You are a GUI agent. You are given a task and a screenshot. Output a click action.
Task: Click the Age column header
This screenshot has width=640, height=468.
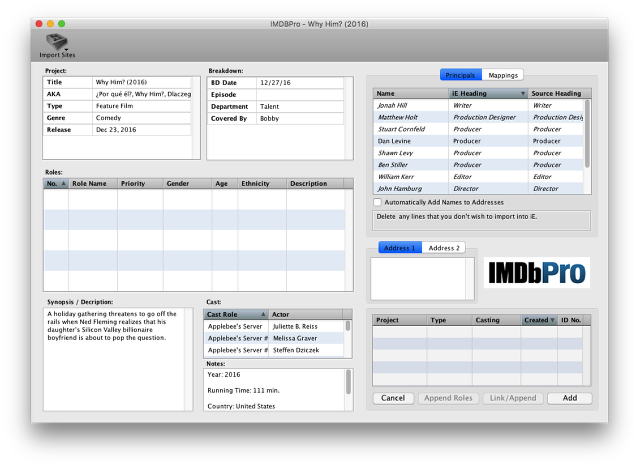click(225, 184)
